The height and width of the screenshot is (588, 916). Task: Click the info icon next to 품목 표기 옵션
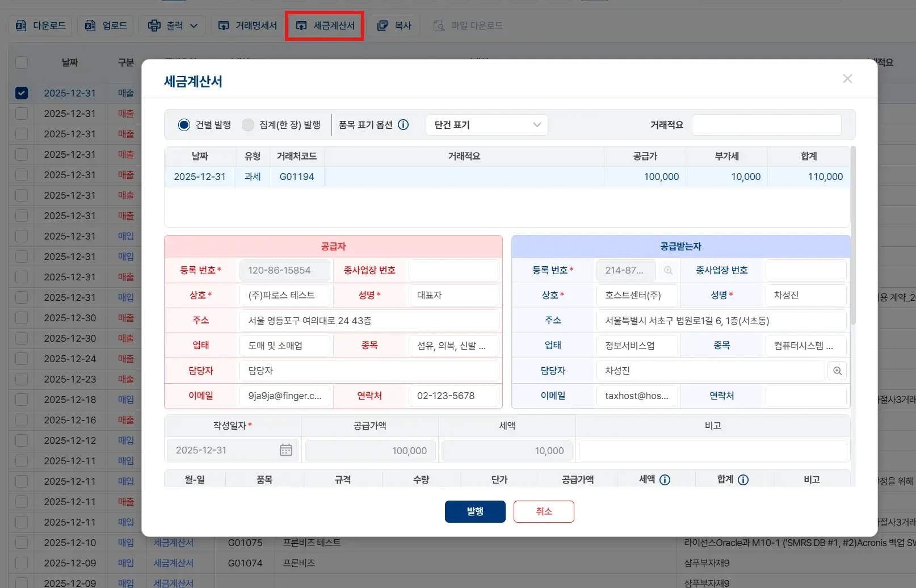click(x=403, y=124)
